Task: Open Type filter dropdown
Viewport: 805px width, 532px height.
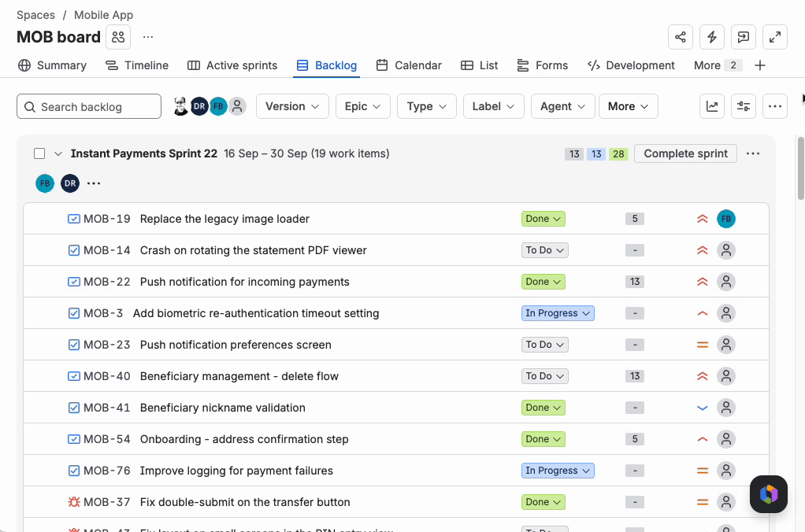Action: pos(427,106)
